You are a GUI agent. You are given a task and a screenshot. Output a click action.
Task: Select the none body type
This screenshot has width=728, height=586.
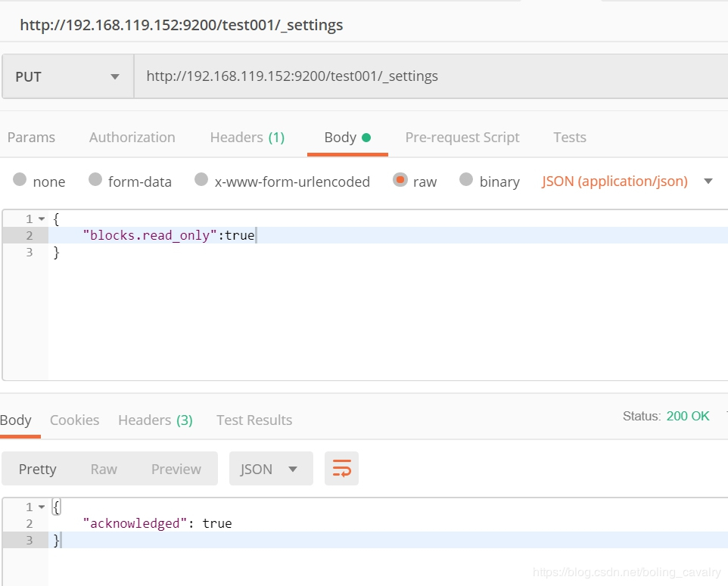(20, 179)
